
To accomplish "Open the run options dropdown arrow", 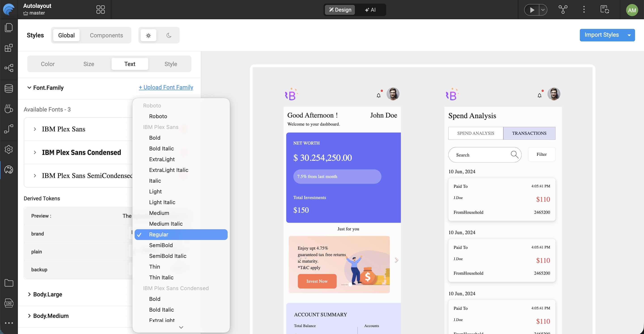I will point(543,10).
